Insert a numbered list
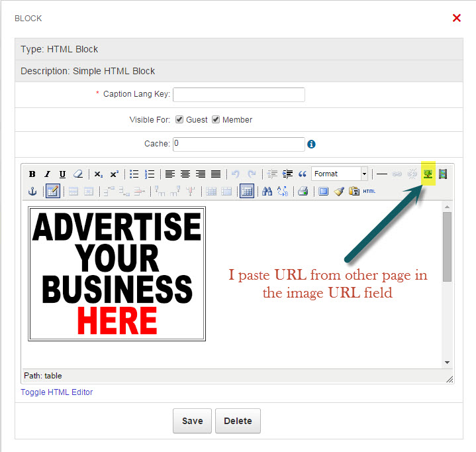Viewport: 476px width, 452px height. (150, 174)
